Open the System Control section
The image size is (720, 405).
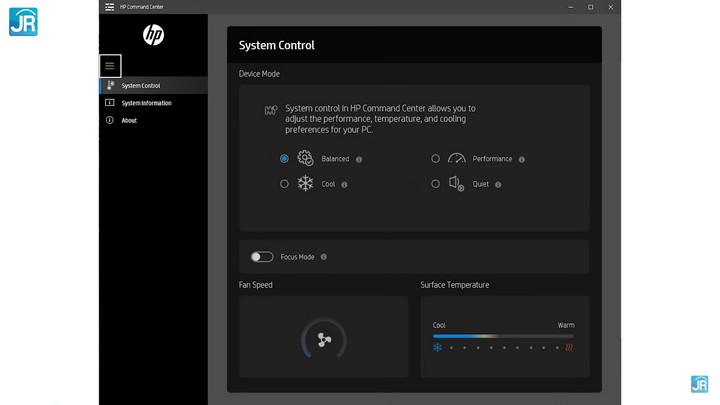tap(140, 86)
